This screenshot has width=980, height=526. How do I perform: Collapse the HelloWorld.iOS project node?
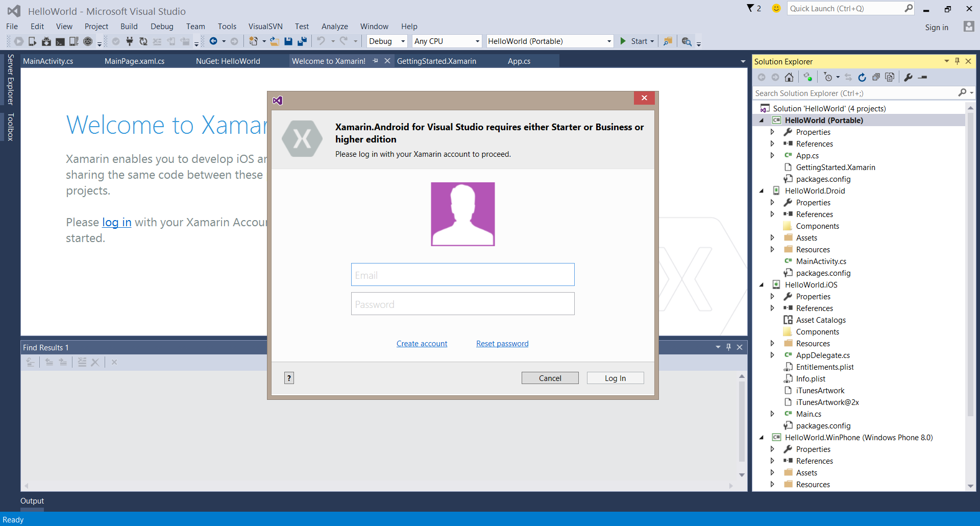(x=762, y=285)
